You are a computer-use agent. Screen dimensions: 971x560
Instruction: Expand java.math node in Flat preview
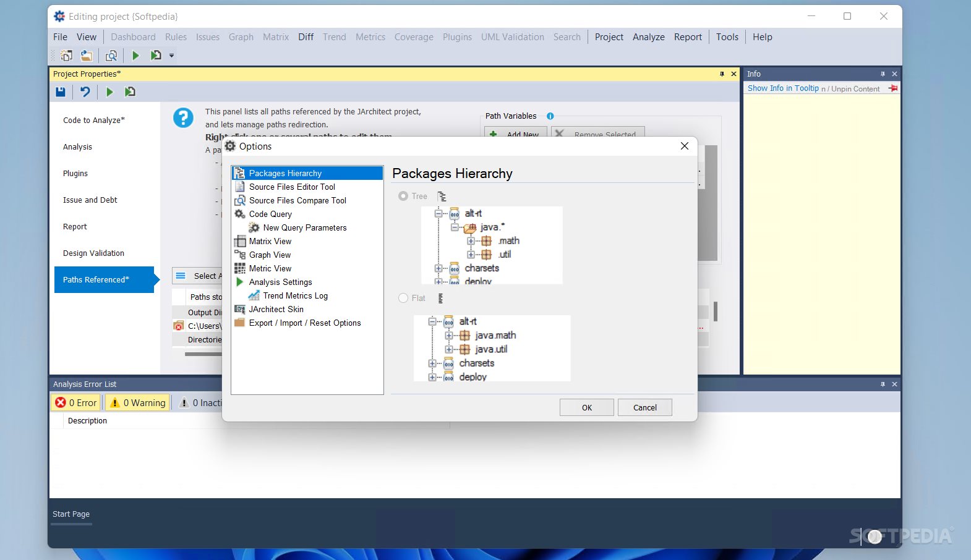click(x=448, y=336)
